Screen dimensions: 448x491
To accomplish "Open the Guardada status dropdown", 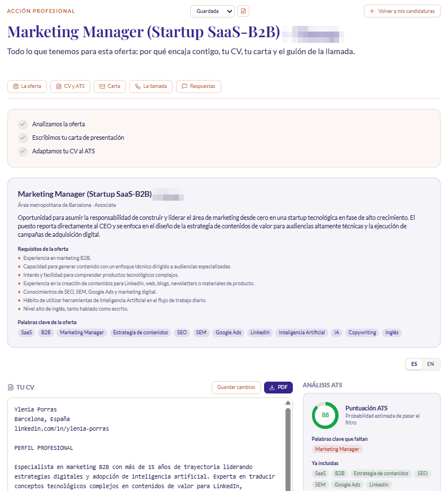I will point(212,11).
